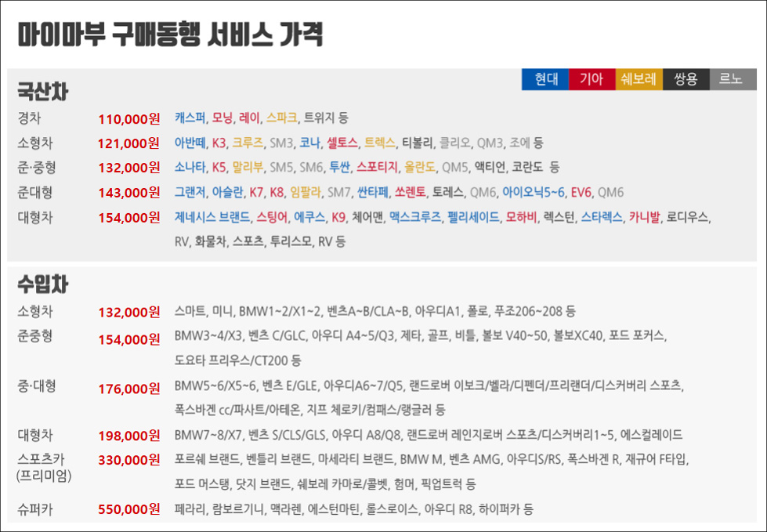Click the 143,000원 price

(129, 193)
